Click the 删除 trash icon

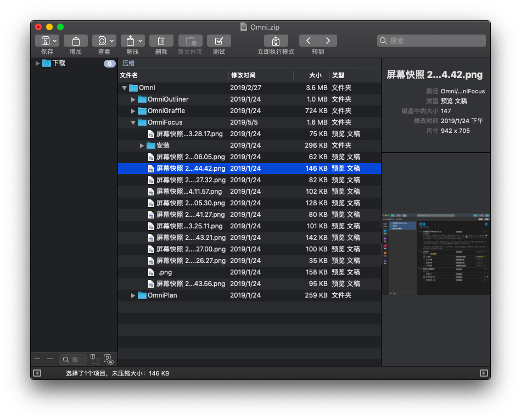pos(161,41)
